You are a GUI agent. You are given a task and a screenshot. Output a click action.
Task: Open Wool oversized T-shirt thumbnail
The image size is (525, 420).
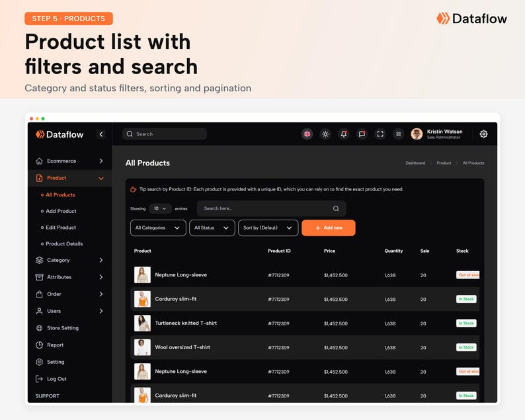point(142,347)
